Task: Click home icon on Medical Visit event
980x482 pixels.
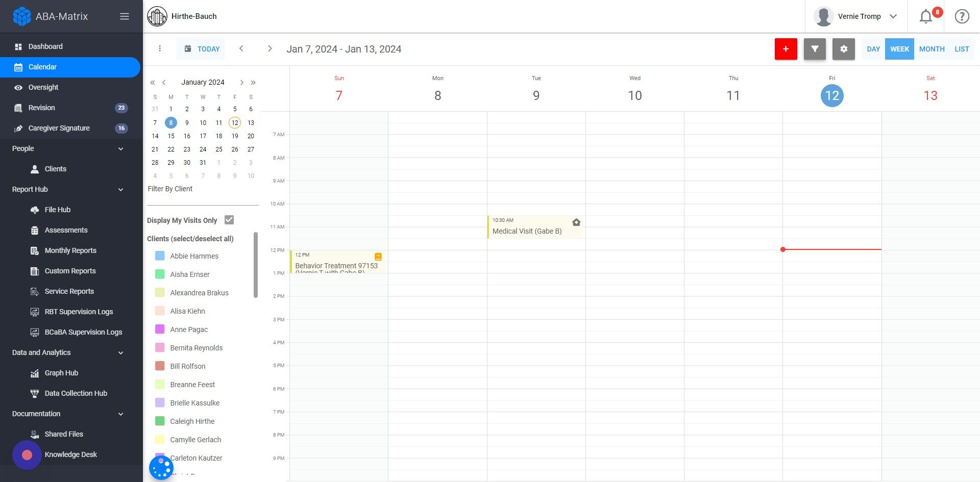Action: [x=576, y=222]
